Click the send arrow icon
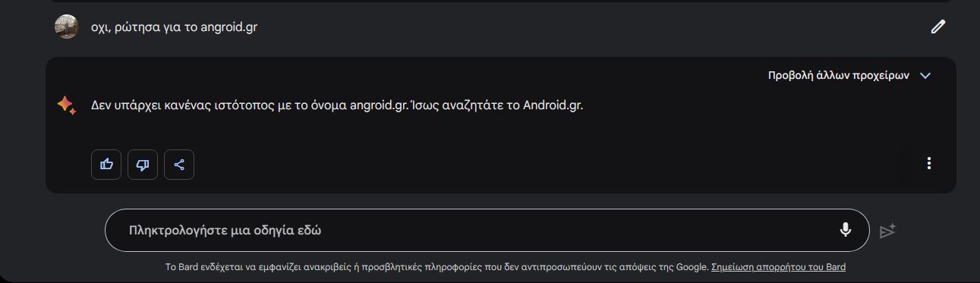This screenshot has width=980, height=283. 888,231
